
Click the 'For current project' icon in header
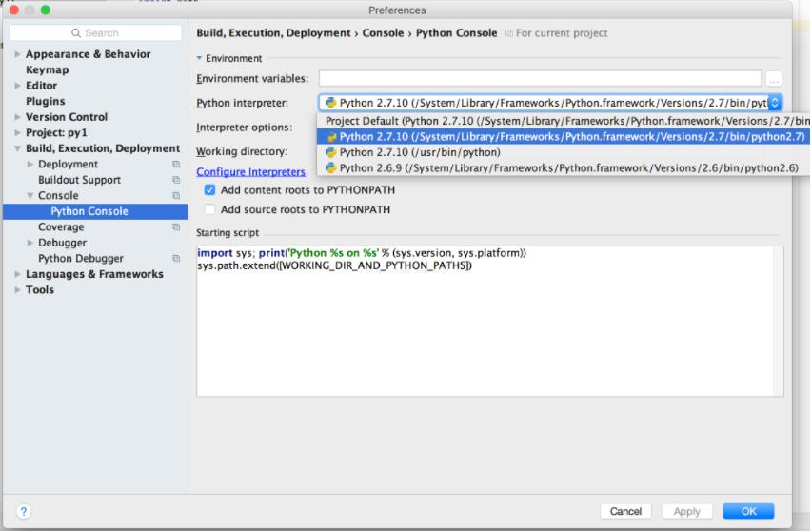point(509,33)
